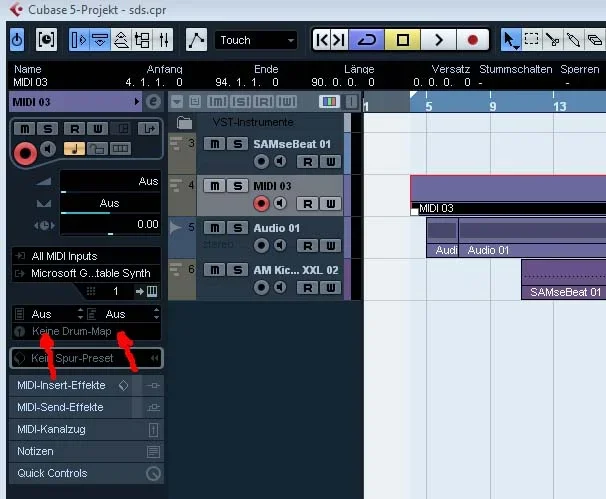Open the track color palette icon
The height and width of the screenshot is (499, 606).
329,102
